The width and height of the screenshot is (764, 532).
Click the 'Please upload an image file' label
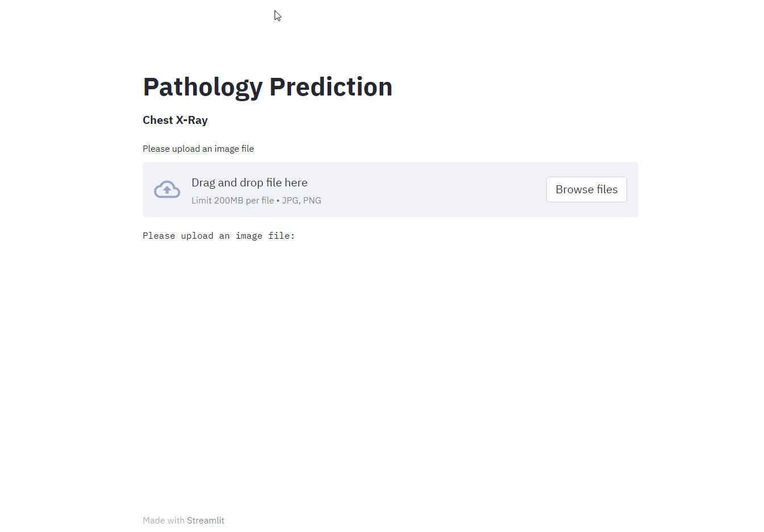tap(198, 148)
